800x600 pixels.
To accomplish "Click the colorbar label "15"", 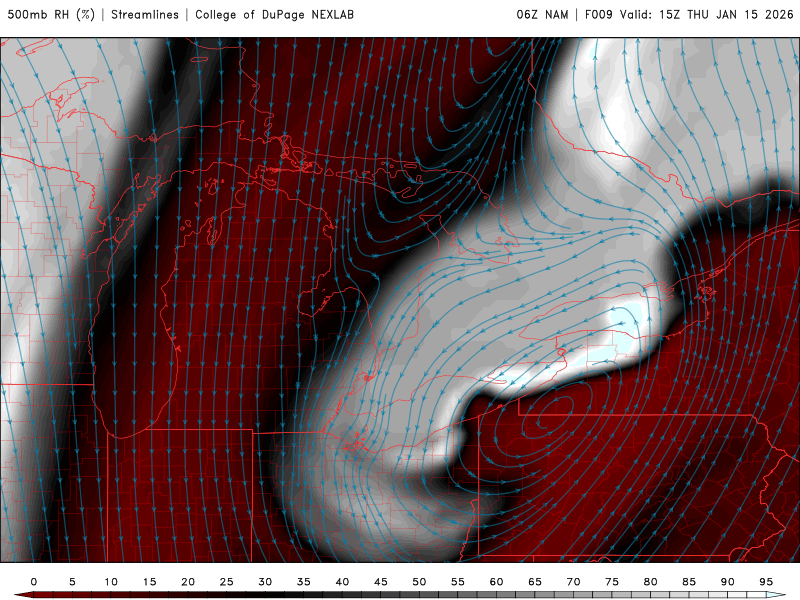I will (x=149, y=582).
